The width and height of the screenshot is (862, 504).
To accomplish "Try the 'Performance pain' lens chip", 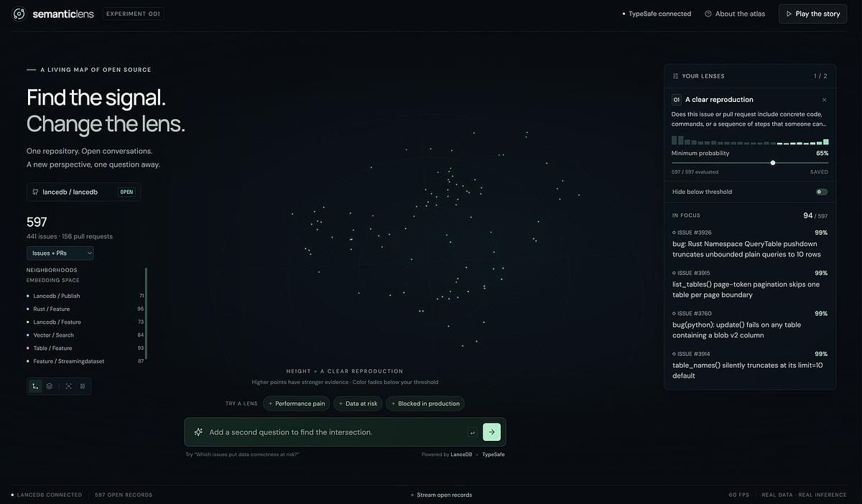I will coord(297,403).
